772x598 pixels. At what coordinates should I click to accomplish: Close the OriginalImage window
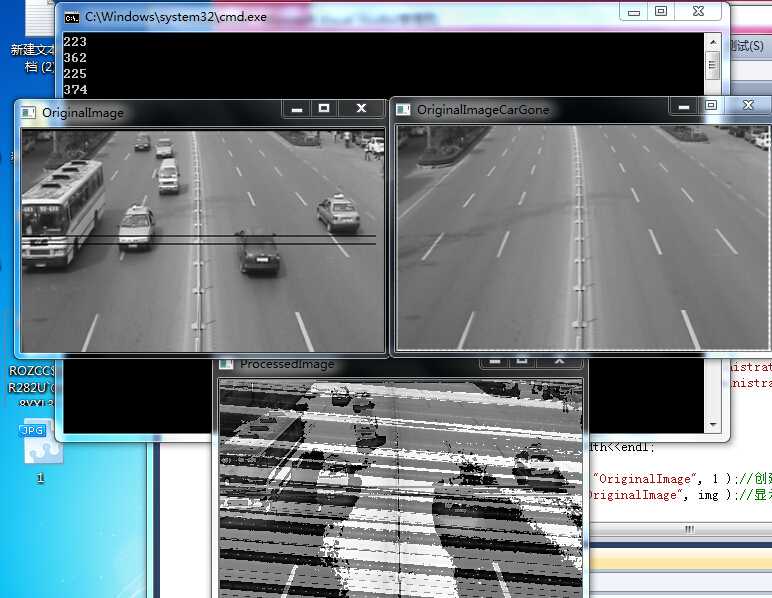[361, 108]
